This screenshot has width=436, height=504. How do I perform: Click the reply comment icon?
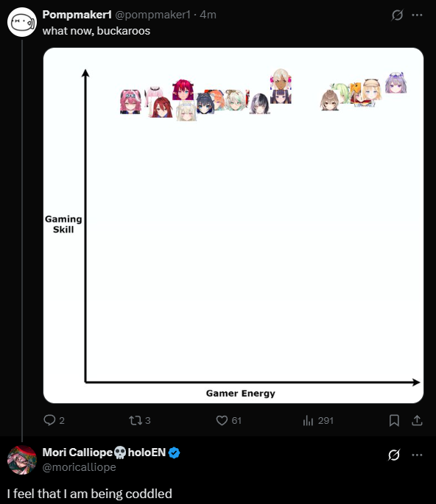pos(49,420)
